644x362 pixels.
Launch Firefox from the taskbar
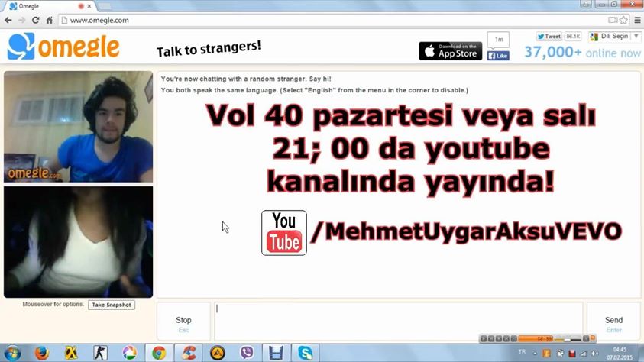point(41,353)
